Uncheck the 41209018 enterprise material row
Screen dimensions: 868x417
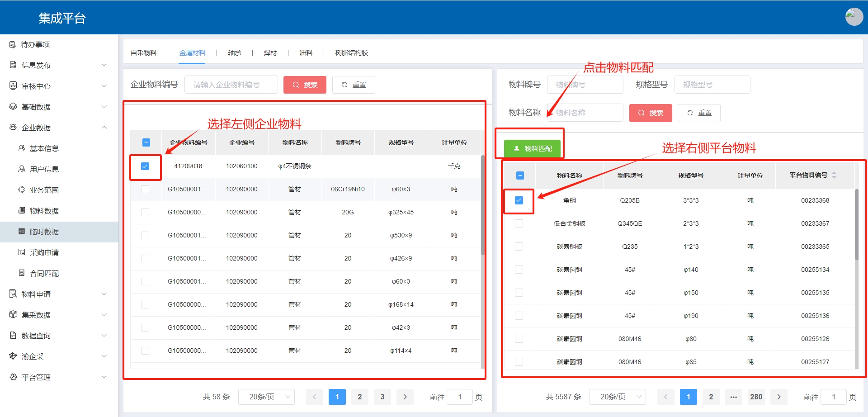coord(145,166)
